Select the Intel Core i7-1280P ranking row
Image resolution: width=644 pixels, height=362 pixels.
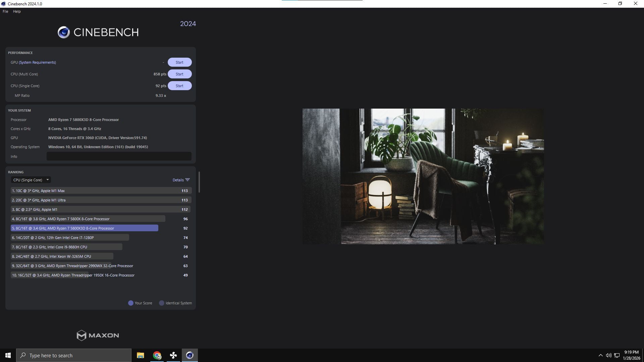pyautogui.click(x=101, y=238)
